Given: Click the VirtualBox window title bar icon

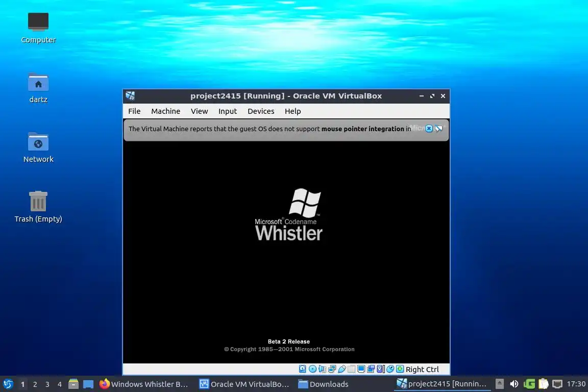Looking at the screenshot, I should [x=130, y=96].
